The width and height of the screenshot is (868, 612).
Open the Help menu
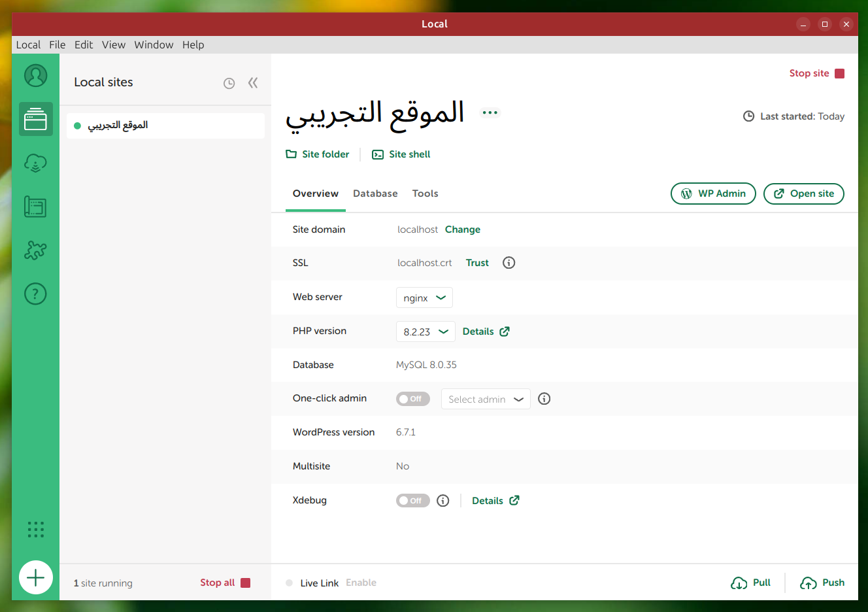193,44
